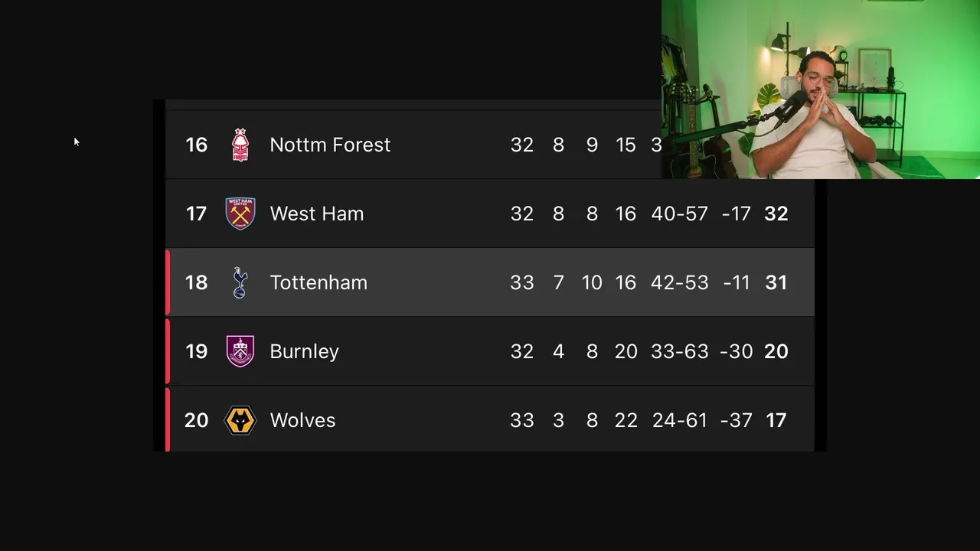
Task: Open the Burnley team name
Action: click(304, 351)
